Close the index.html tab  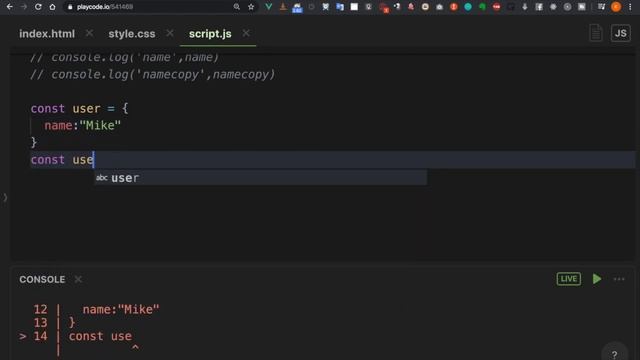coord(89,33)
